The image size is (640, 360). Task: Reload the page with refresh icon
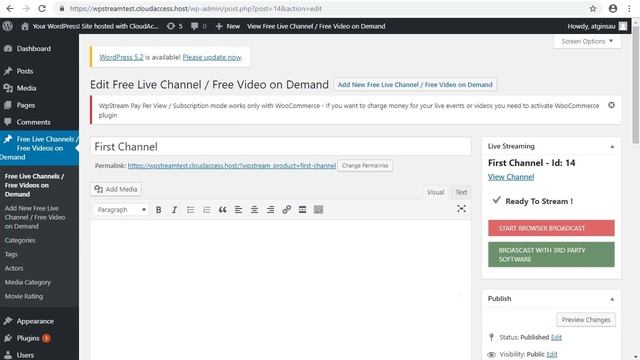pyautogui.click(x=42, y=9)
